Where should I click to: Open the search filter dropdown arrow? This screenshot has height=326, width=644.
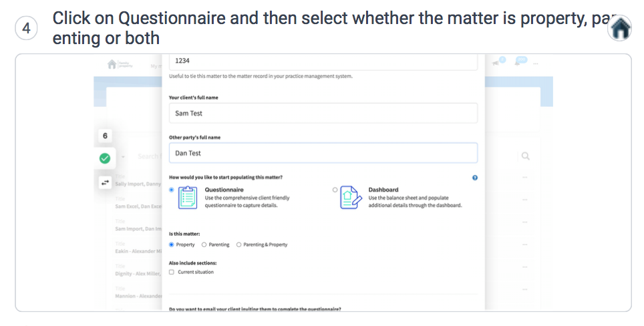(123, 157)
